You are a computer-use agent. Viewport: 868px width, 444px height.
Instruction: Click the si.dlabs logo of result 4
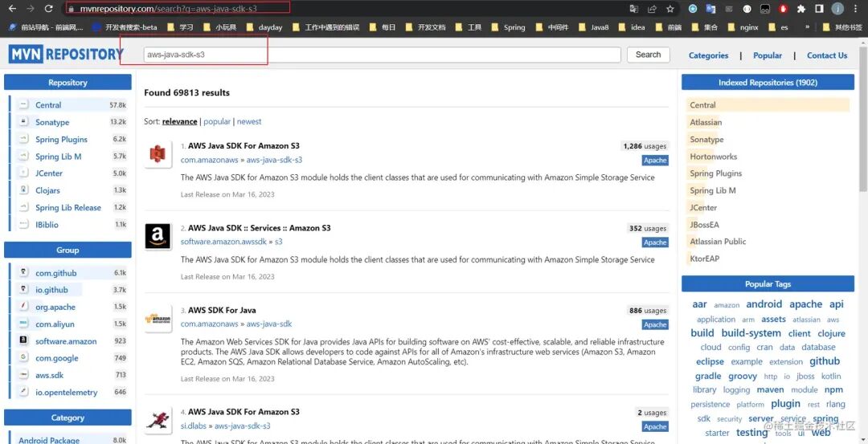(158, 421)
